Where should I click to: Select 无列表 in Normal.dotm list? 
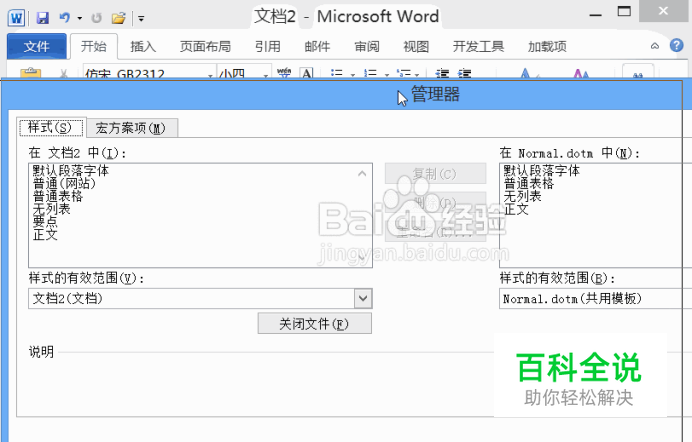pos(522,196)
